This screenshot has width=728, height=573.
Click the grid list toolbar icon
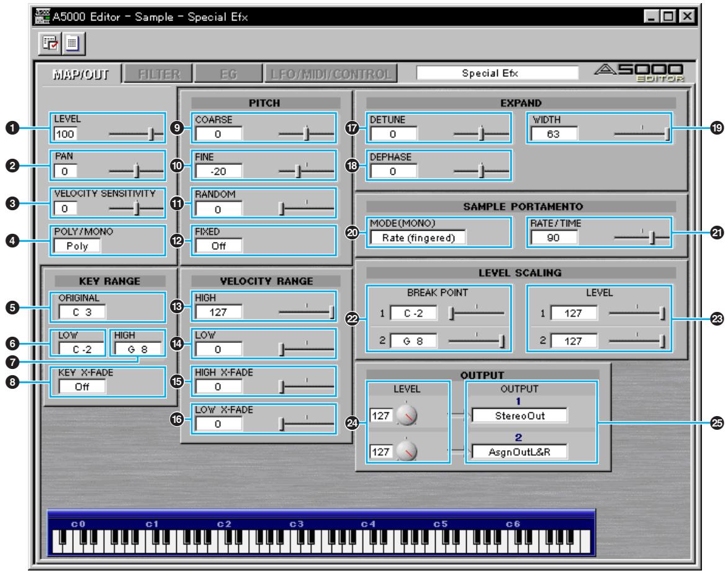[x=72, y=43]
